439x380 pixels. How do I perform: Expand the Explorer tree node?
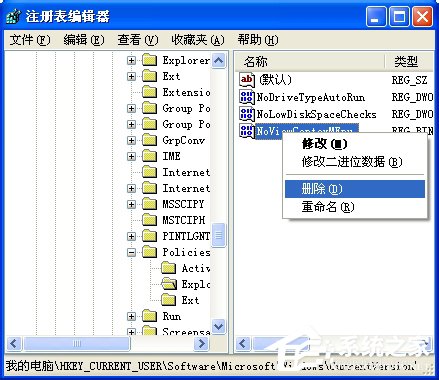pos(132,60)
